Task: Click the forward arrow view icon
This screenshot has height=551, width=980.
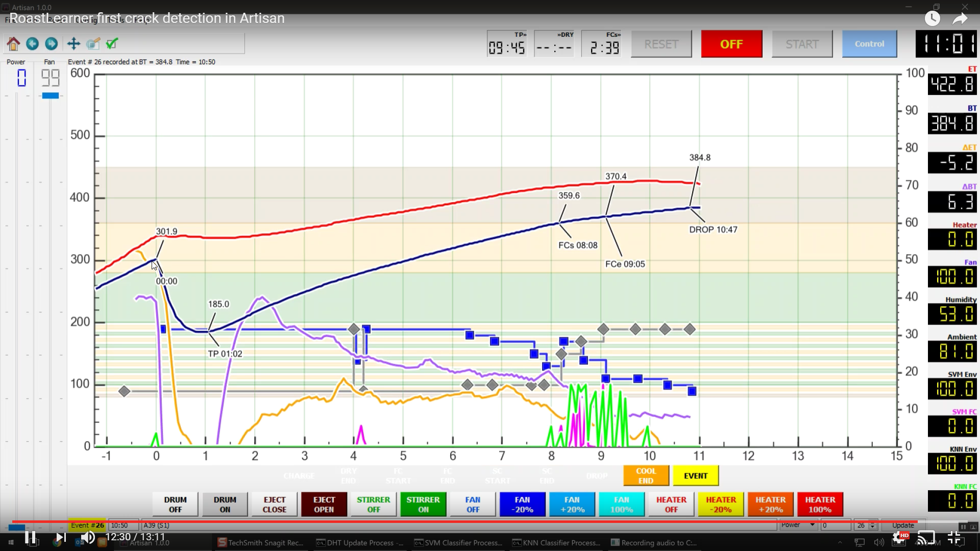Action: [x=51, y=44]
